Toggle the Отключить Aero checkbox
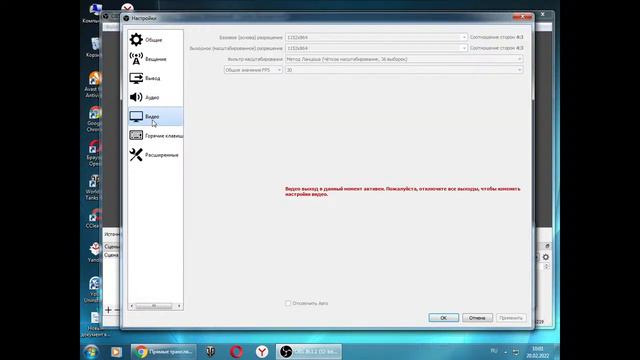This screenshot has width=640, height=360. pyautogui.click(x=288, y=303)
